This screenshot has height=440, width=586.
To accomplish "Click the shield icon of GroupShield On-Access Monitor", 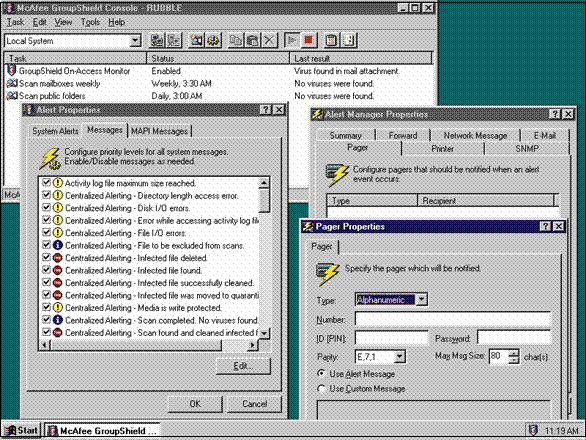I will (12, 70).
